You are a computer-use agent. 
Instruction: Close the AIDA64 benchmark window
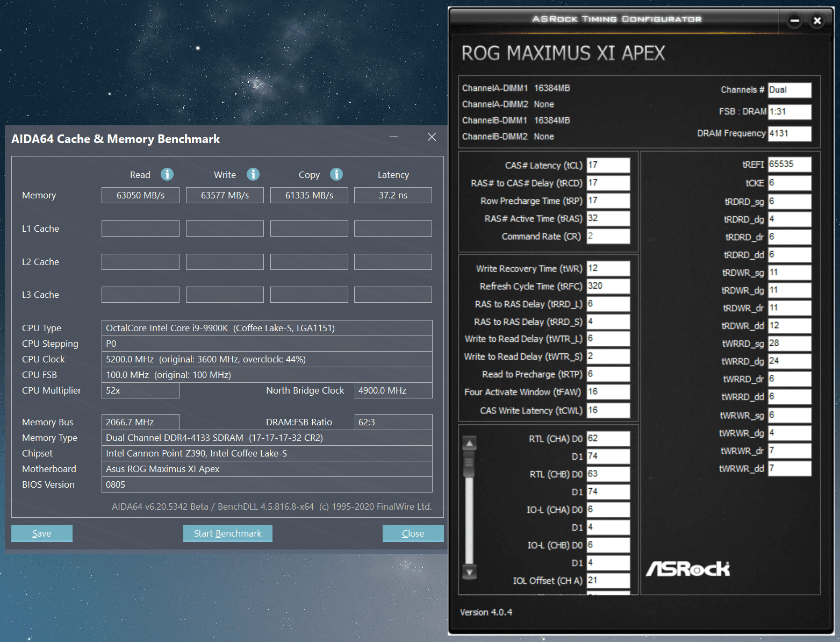coord(432,137)
